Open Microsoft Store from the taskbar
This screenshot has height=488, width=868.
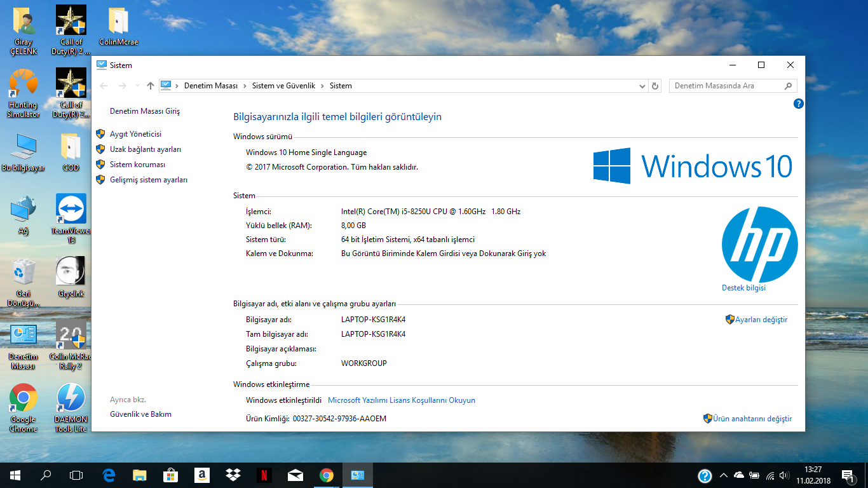coord(170,475)
